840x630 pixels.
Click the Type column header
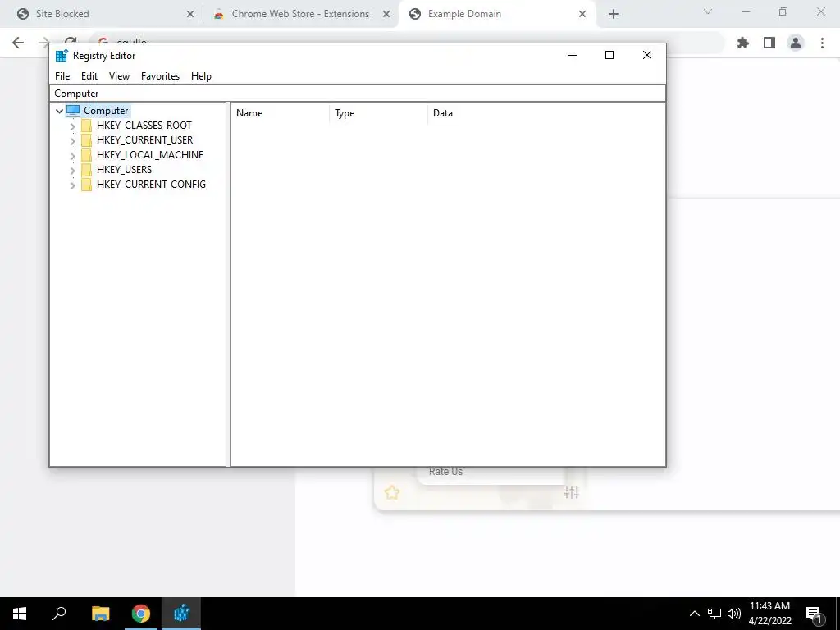378,113
